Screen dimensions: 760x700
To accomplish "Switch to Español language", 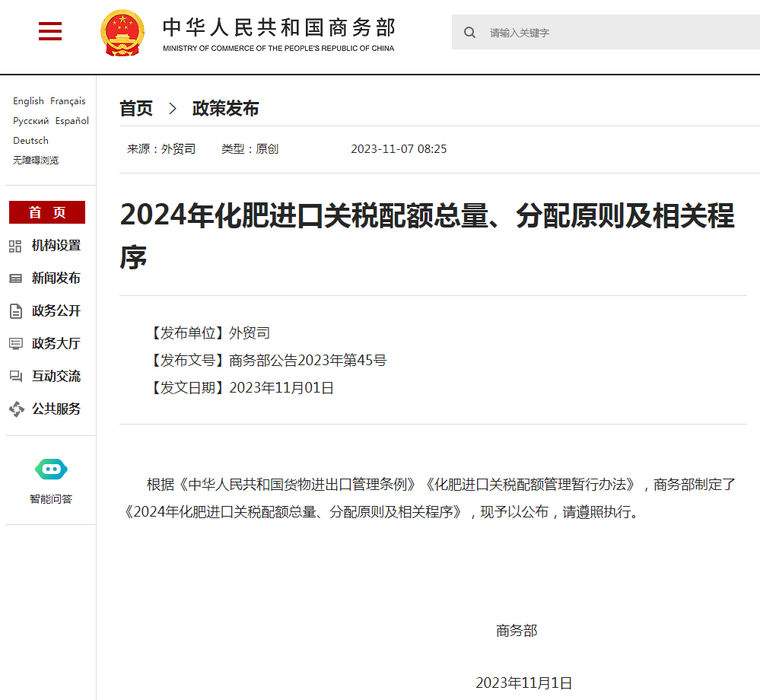I will (x=72, y=120).
